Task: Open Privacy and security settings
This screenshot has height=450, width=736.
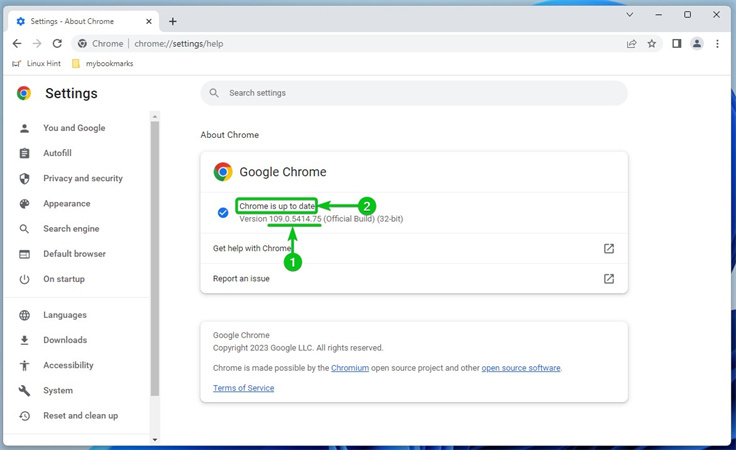Action: click(x=83, y=178)
